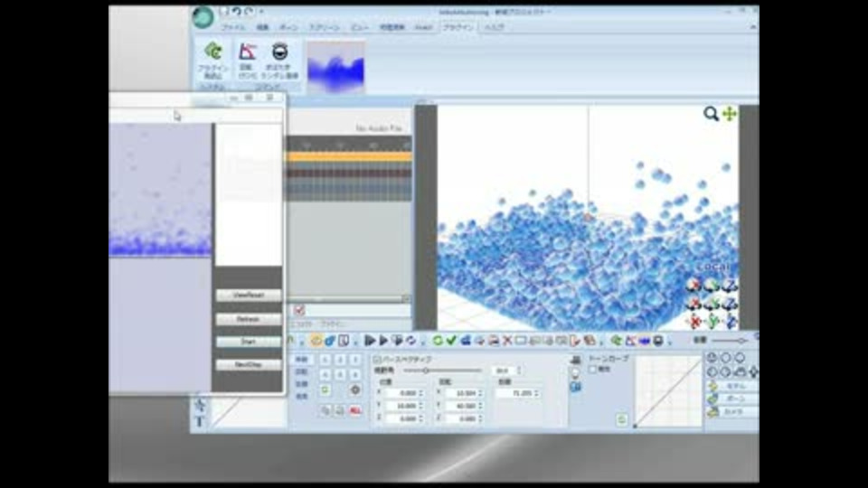
Task: Click the Undo arrow in title bar
Action: (236, 11)
